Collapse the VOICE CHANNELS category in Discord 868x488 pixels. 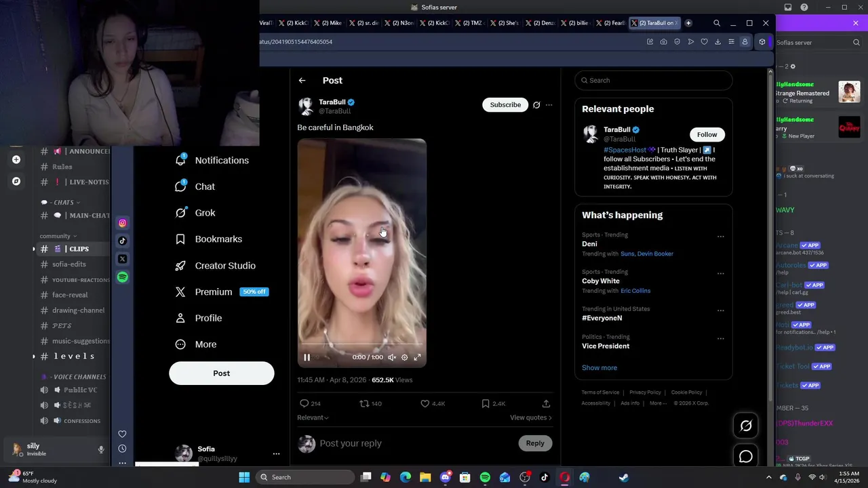[x=75, y=377]
